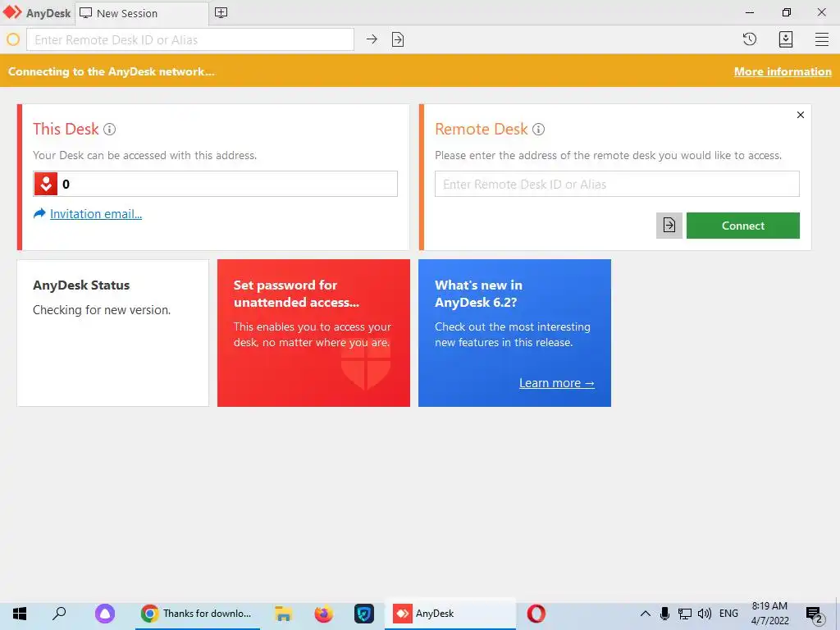Select the This Desk address field
Image resolution: width=840 pixels, height=630 pixels.
coord(216,184)
